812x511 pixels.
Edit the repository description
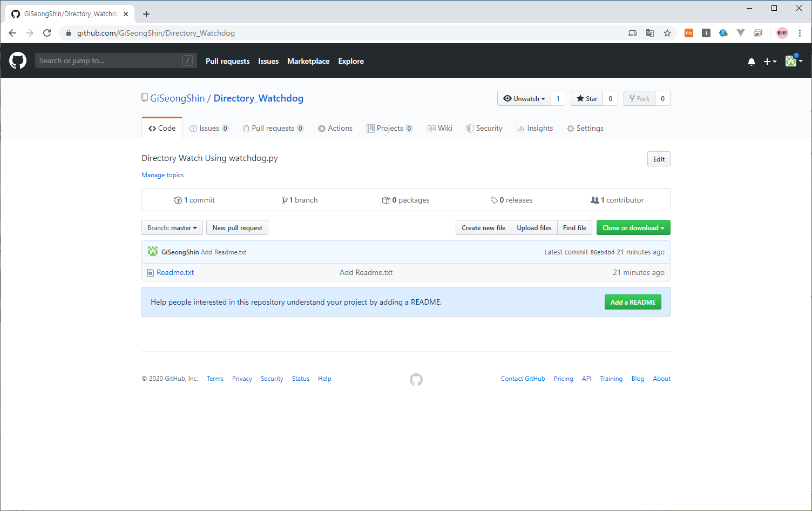tap(659, 159)
